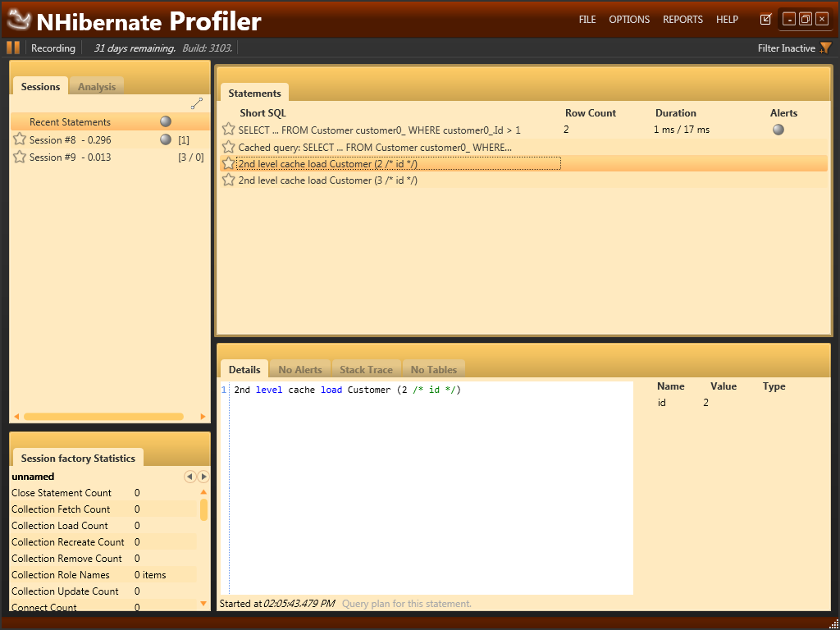Pause recording with the pause icon
This screenshot has width=840, height=630.
[x=13, y=48]
